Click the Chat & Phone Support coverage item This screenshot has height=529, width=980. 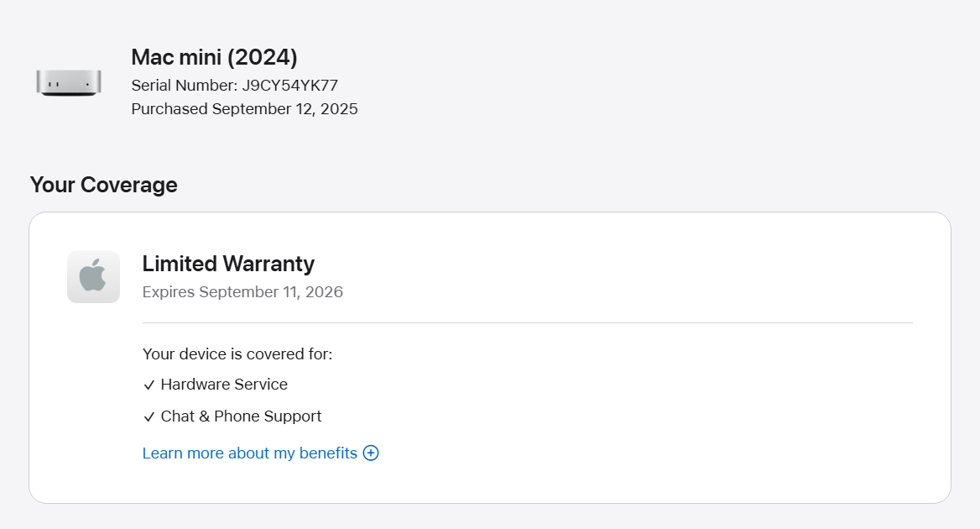[x=241, y=416]
